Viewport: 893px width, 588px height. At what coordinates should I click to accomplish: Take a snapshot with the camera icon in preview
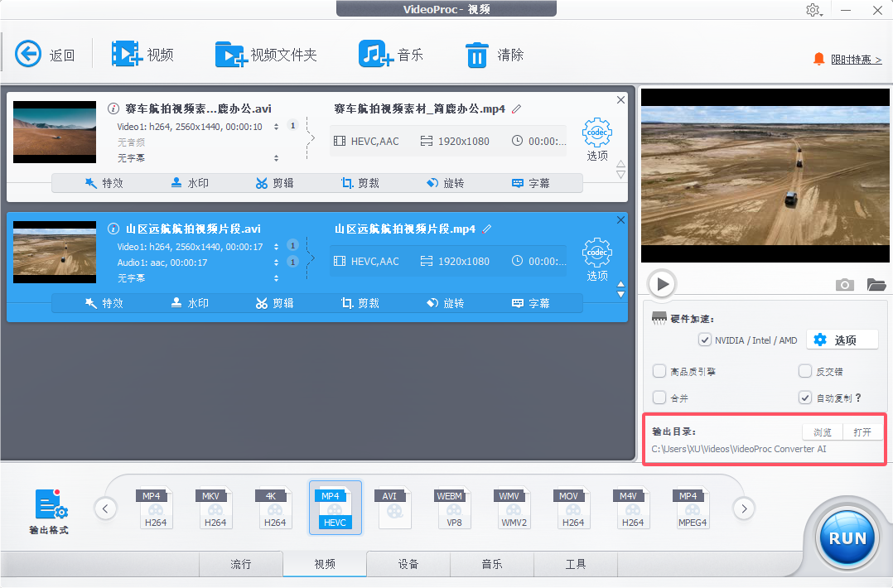coord(845,284)
